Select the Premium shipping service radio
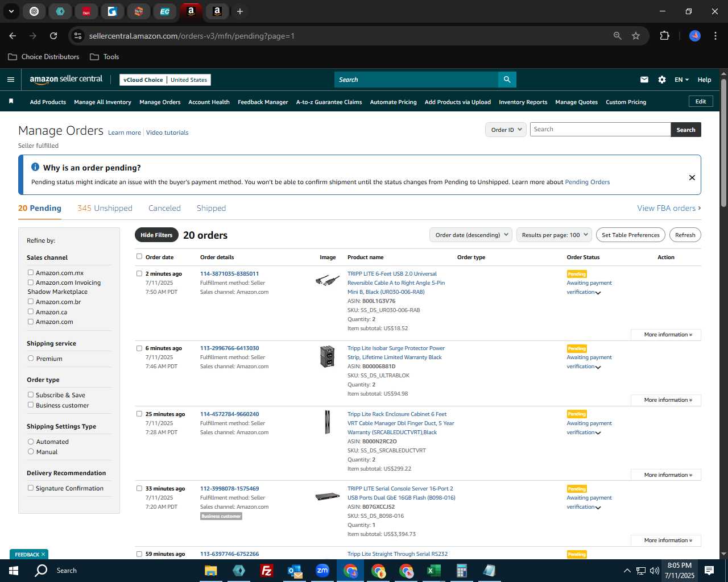728x582 pixels. [x=31, y=358]
